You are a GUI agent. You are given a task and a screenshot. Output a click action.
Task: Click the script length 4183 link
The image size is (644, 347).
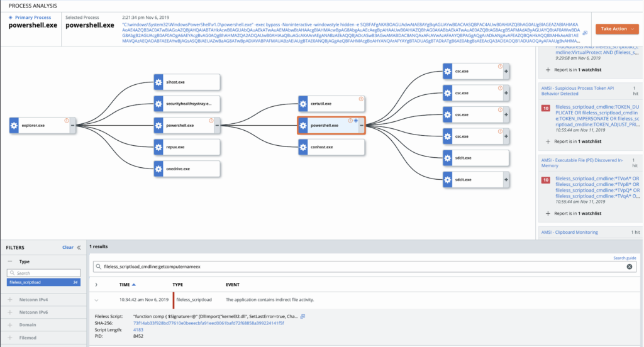138,330
